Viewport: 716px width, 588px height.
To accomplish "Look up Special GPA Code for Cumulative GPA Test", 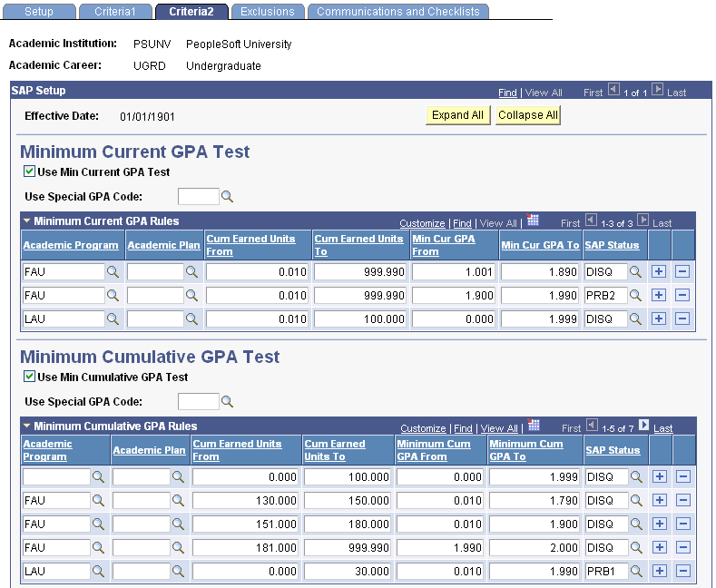I will click(x=227, y=402).
